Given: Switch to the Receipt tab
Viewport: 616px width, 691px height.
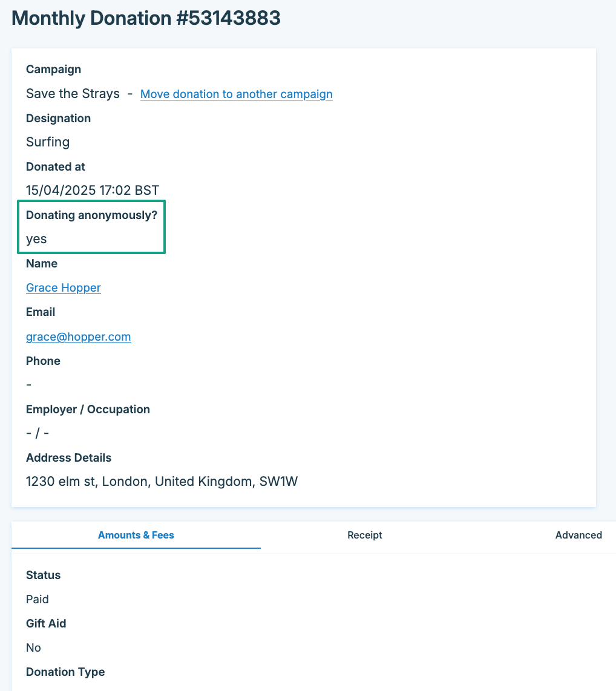Looking at the screenshot, I should coord(365,535).
